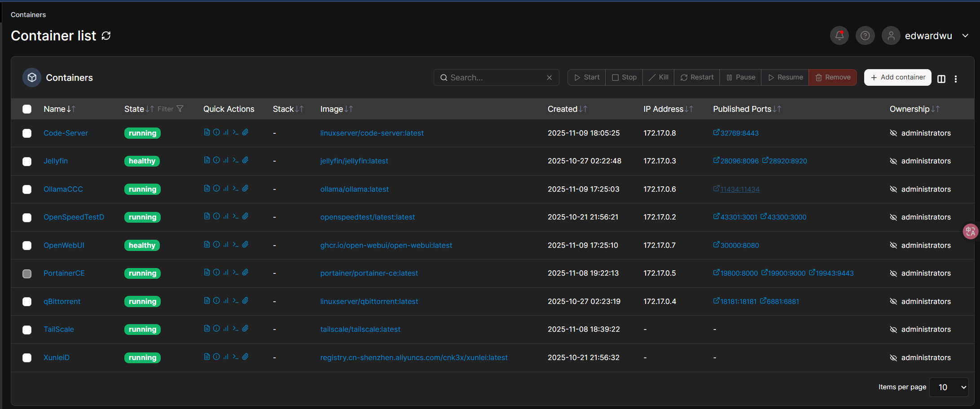The width and height of the screenshot is (980, 409).
Task: Click the Add container button
Action: tap(897, 77)
